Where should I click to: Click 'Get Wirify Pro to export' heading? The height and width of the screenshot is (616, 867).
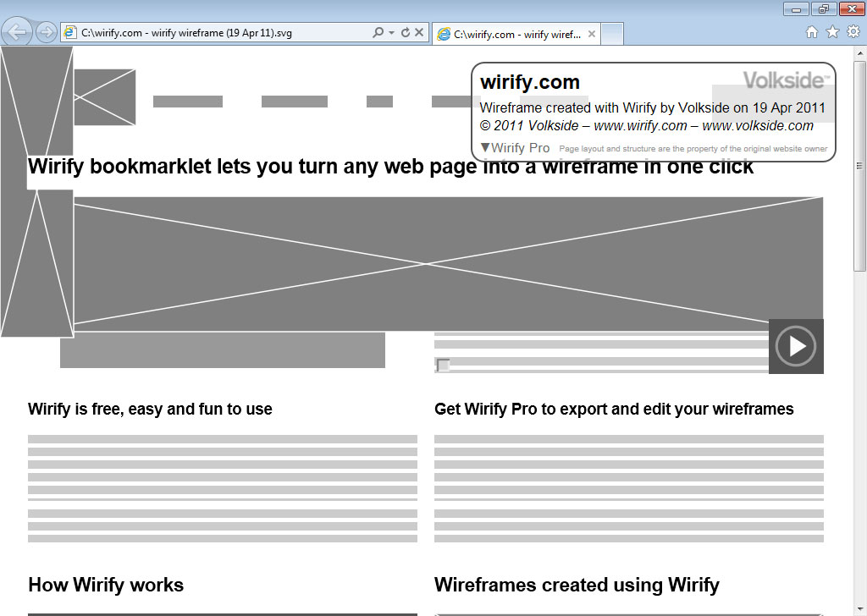tap(614, 409)
